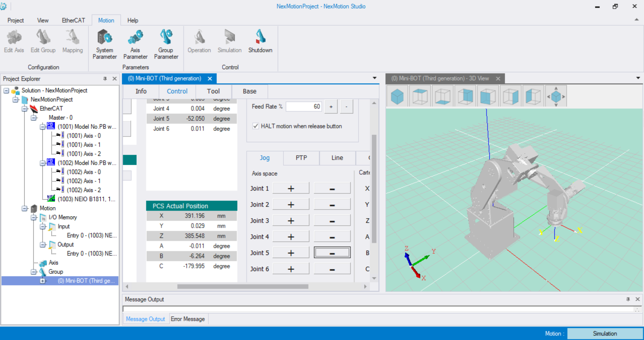Switch to the PTP motion tab
The width and height of the screenshot is (644, 340).
tap(301, 158)
